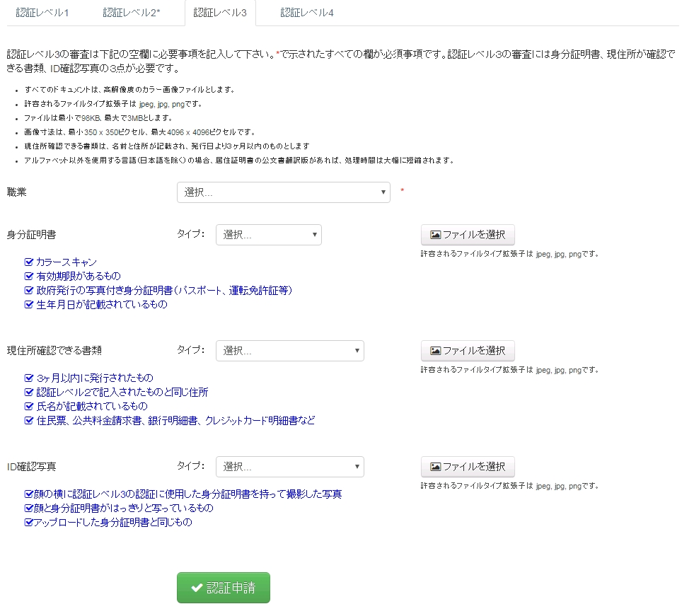Expand the 身分証明書 type dropdown
This screenshot has height=616, width=682.
tap(268, 235)
